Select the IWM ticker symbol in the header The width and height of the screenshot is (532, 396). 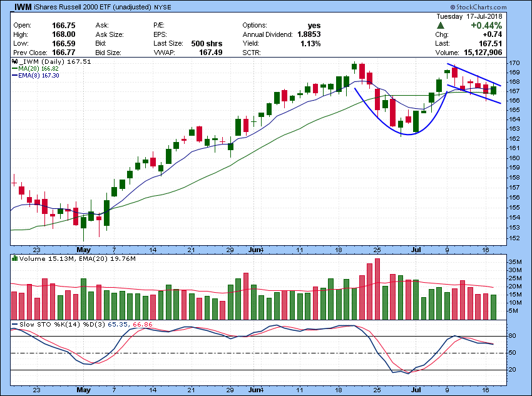(23, 7)
